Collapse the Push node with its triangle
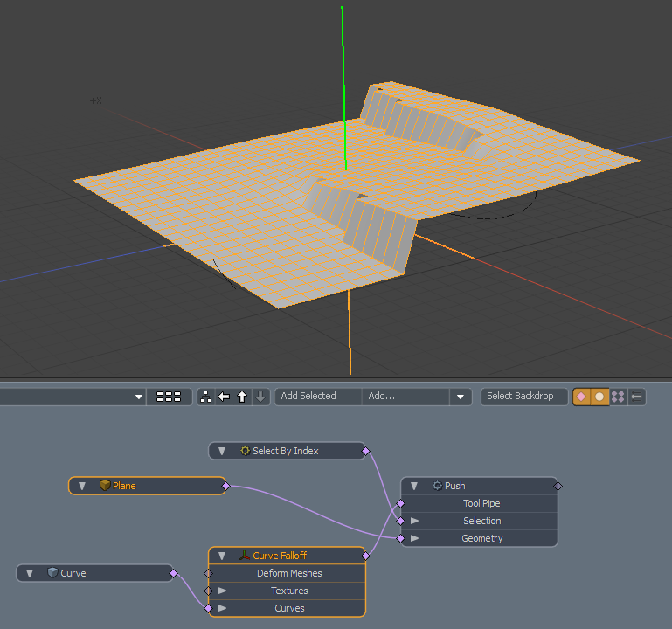Screen dimensions: 672x629 coord(414,486)
